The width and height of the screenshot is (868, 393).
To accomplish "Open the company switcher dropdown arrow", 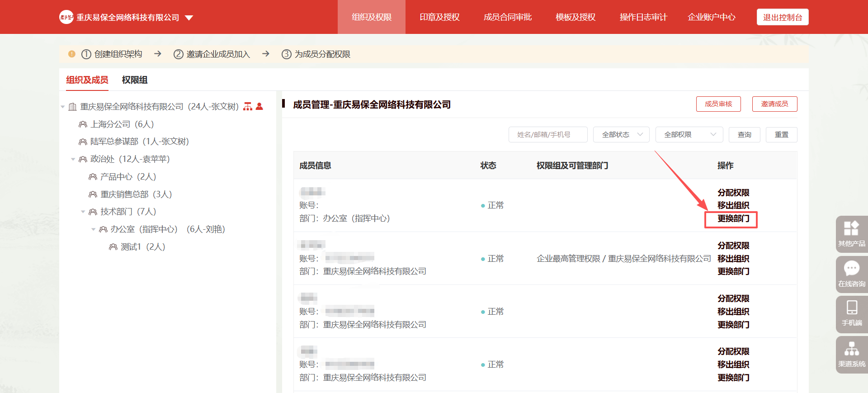I will coord(189,18).
